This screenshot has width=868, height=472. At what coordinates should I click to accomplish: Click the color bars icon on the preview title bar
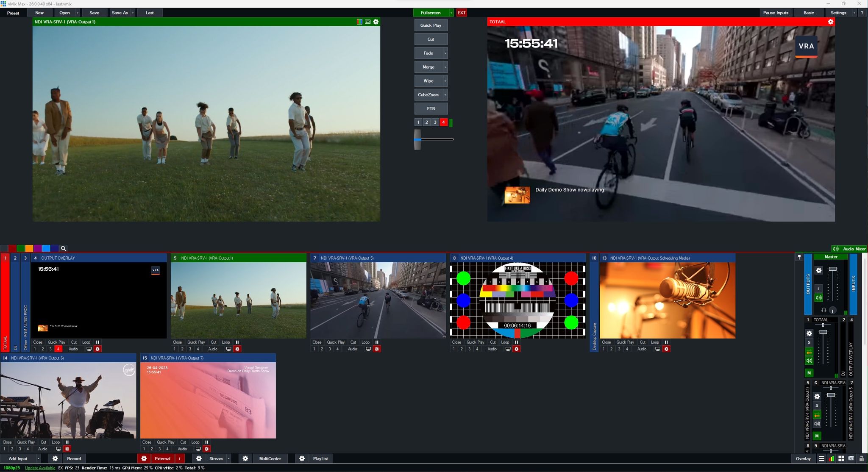point(359,22)
